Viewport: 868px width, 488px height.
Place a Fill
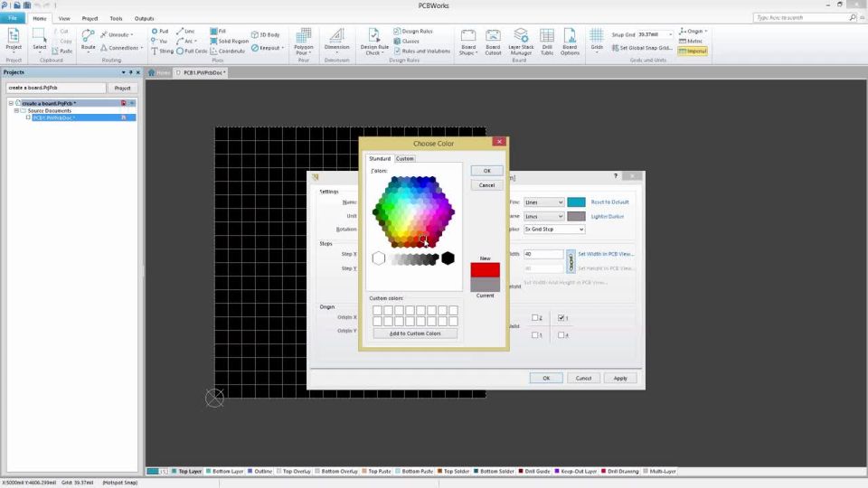pos(218,32)
